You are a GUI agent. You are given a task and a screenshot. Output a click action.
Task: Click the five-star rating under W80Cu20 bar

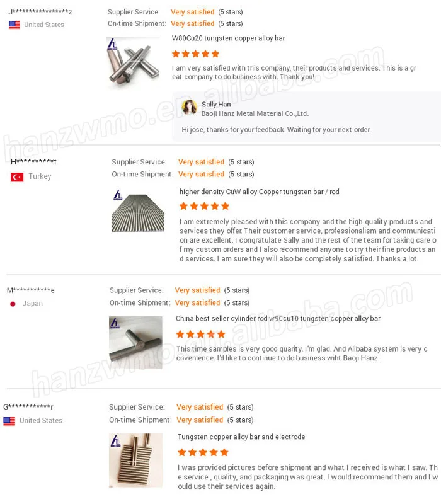click(x=195, y=54)
